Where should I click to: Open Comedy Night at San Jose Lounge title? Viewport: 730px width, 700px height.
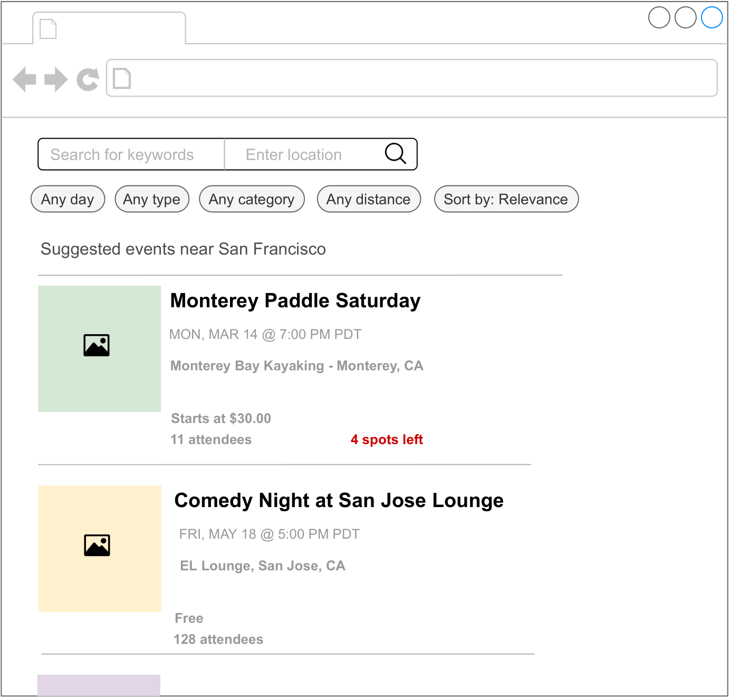coord(339,501)
